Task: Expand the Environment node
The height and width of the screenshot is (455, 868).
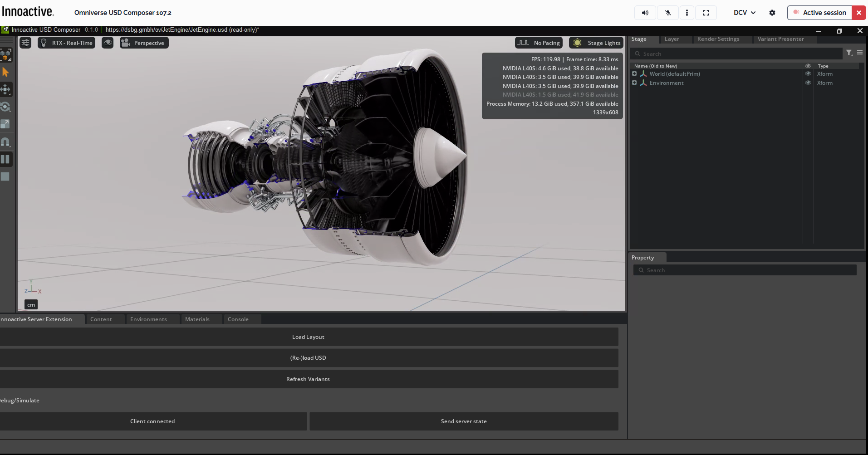Action: 634,83
